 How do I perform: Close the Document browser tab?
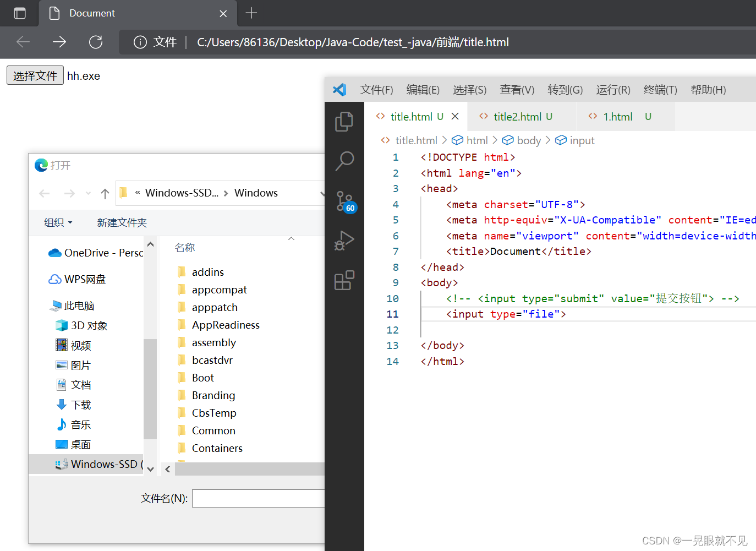pyautogui.click(x=223, y=13)
